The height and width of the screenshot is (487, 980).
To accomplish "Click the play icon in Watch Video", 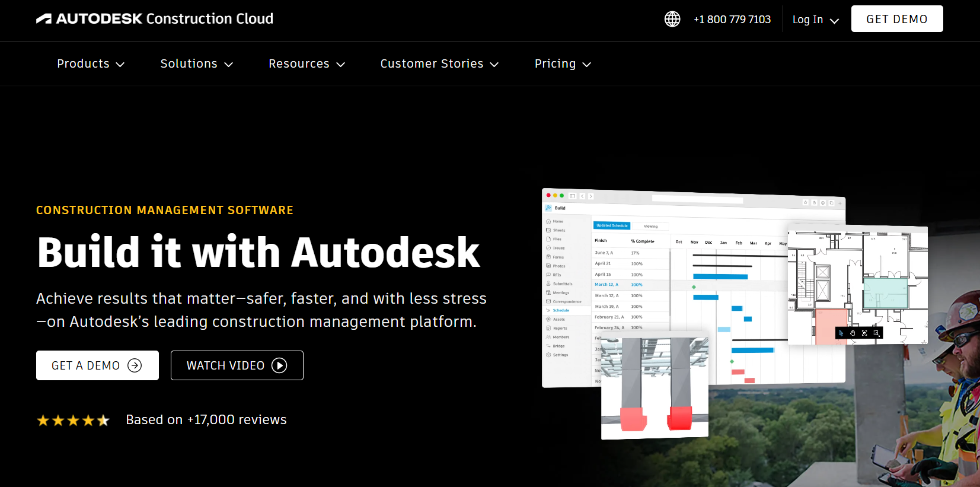I will coord(279,365).
